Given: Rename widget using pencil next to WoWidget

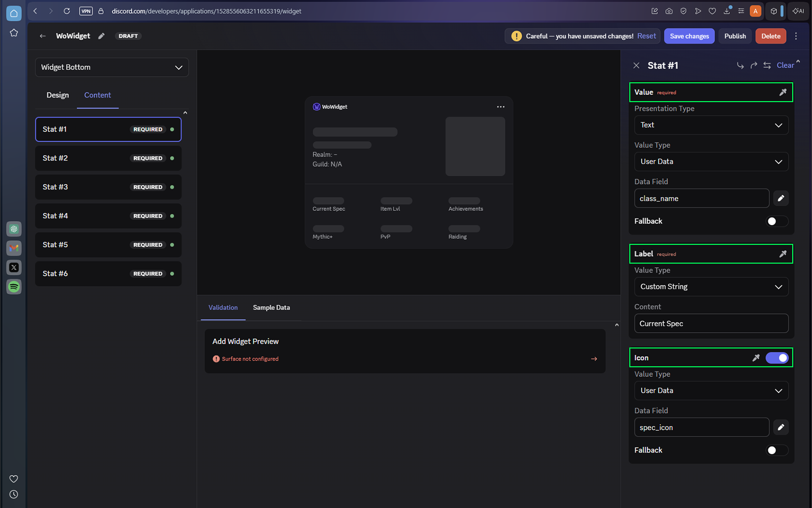Looking at the screenshot, I should (101, 36).
